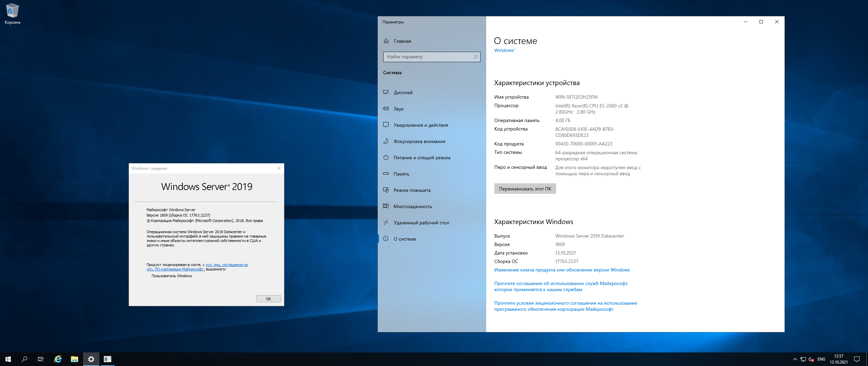Viewport: 868px width, 366px height.
Task: Open Task View on the taskbar
Action: tap(41, 359)
